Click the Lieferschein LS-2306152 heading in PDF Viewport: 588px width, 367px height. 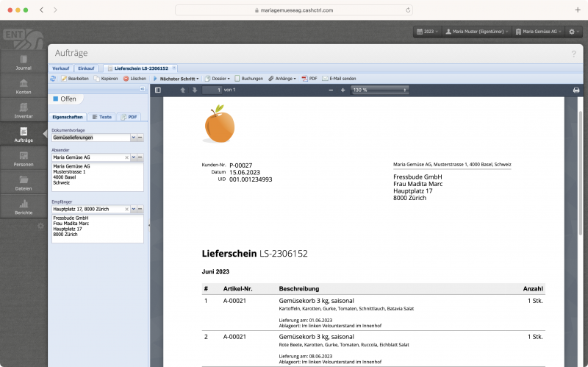point(254,254)
